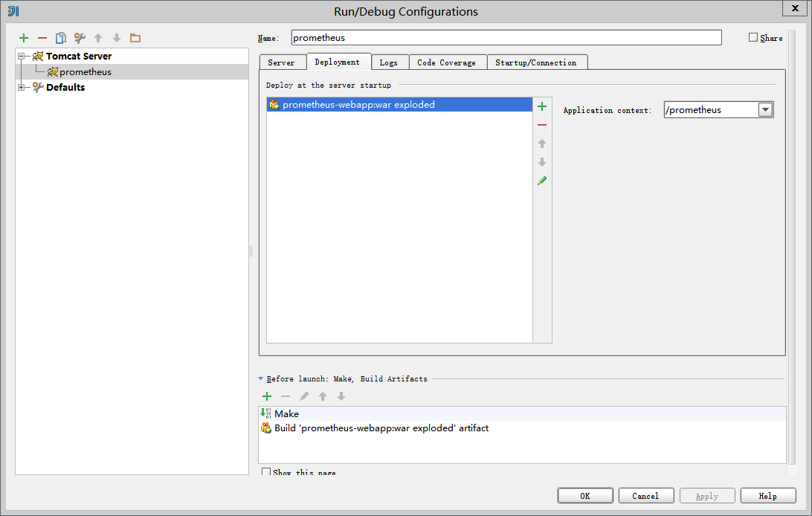Select Build 'prometheus-webapp:war exploded' artifact row
This screenshot has width=812, height=516.
point(522,428)
